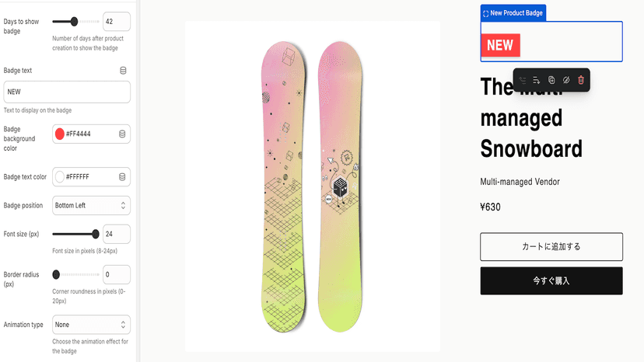
Task: Click the カートに追加する button
Action: pyautogui.click(x=551, y=247)
